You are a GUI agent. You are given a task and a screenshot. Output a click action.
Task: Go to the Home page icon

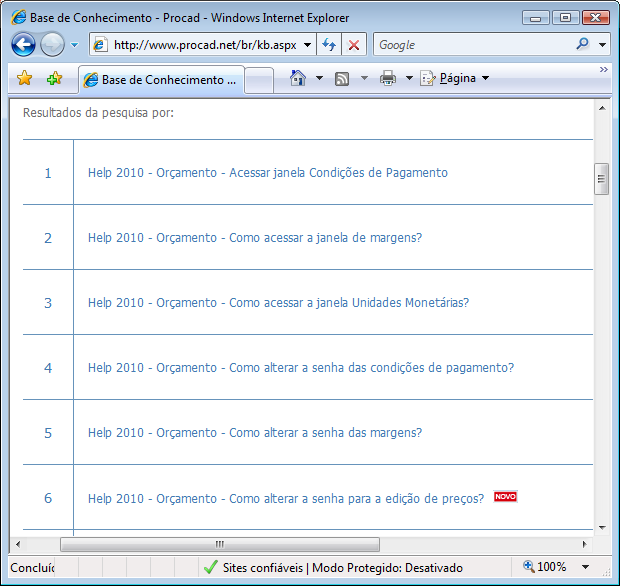coord(297,79)
